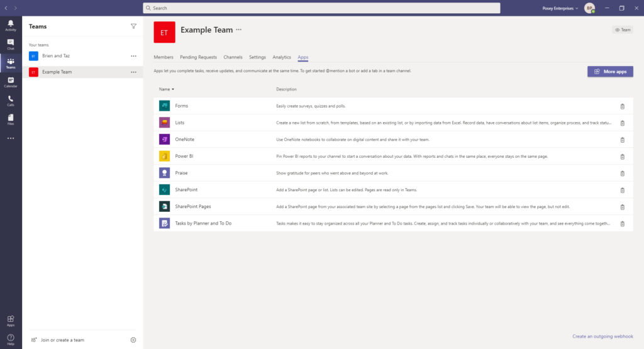Click the OneNote app name
This screenshot has width=644, height=349.
pyautogui.click(x=185, y=139)
